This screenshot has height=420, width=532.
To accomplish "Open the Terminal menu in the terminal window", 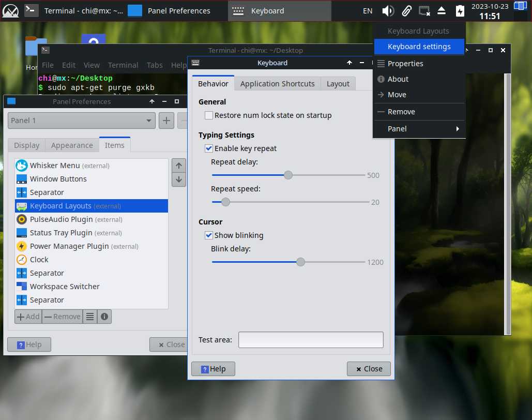I will point(123,65).
